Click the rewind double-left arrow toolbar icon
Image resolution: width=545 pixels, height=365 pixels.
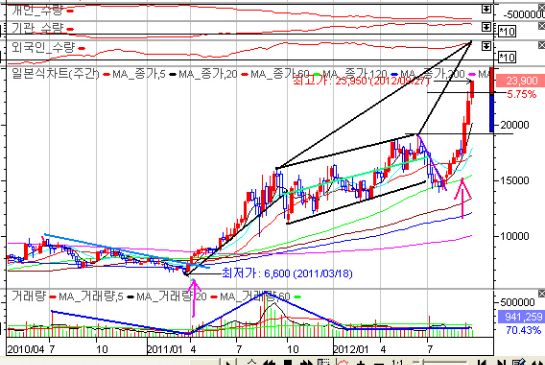pyautogui.click(x=269, y=363)
